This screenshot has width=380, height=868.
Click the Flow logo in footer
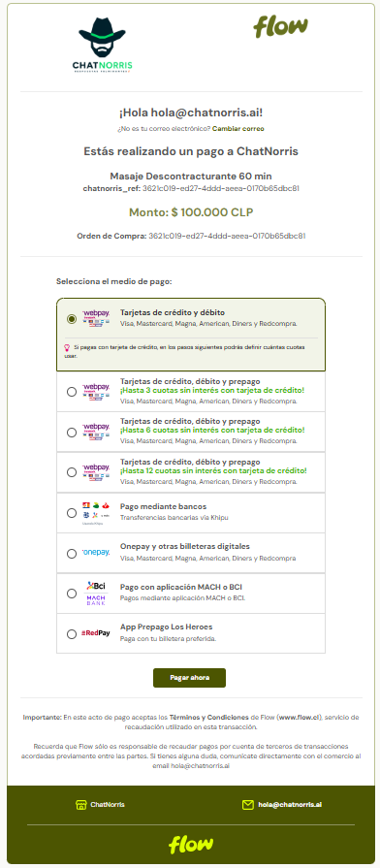[191, 844]
